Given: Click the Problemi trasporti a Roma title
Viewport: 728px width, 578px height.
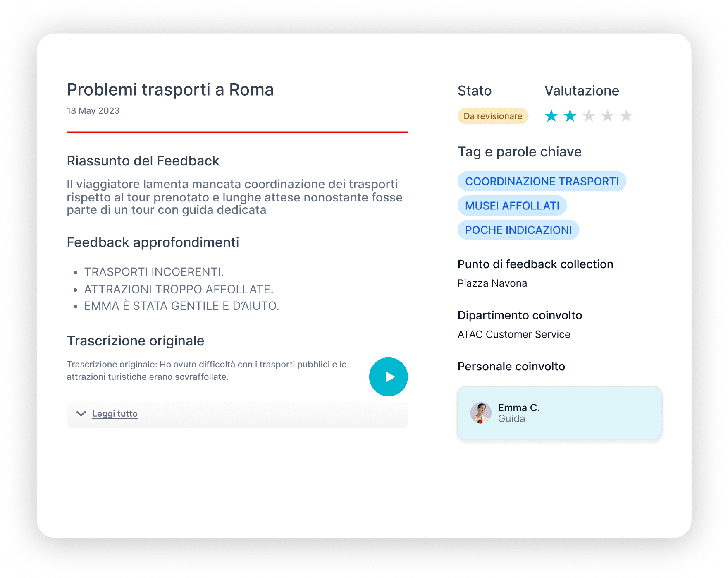Looking at the screenshot, I should [170, 90].
